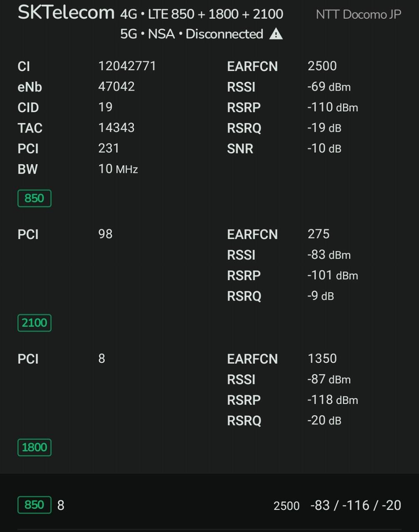
Task: Select the PCI value 98
Action: 106,234
